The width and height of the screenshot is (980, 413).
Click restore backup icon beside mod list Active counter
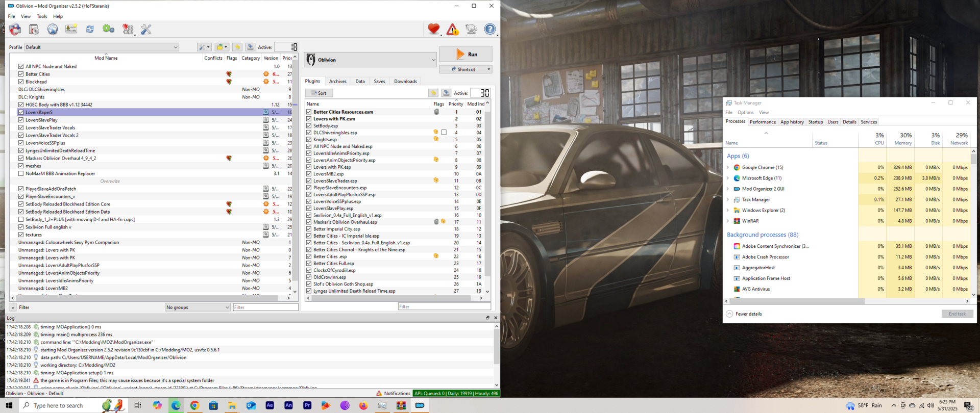[237, 47]
